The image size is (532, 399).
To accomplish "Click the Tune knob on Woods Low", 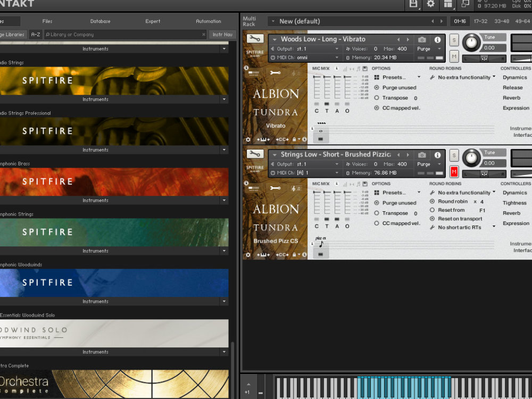I will tap(471, 43).
